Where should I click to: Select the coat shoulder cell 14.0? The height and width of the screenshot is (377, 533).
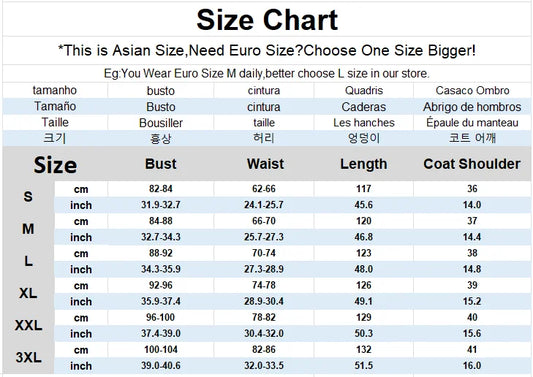pyautogui.click(x=472, y=205)
